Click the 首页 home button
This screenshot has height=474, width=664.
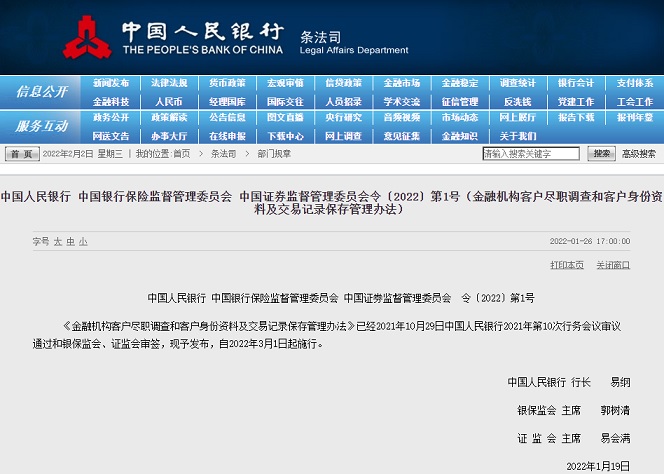pos(22,154)
